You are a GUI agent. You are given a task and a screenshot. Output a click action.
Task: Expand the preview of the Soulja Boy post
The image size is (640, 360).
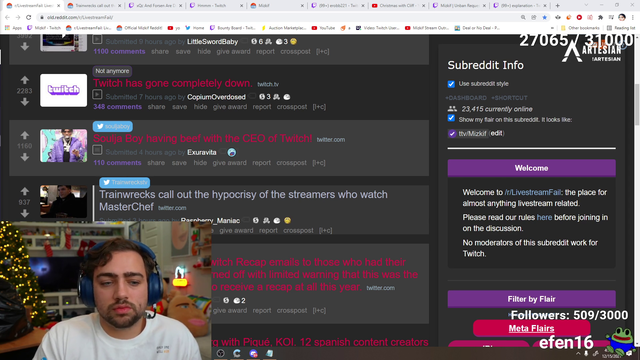(x=97, y=150)
